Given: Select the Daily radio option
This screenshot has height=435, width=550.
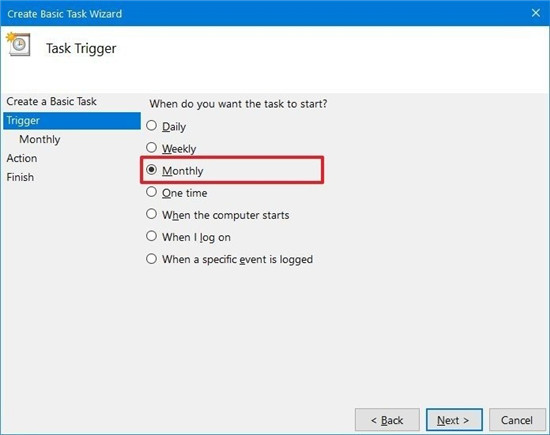Looking at the screenshot, I should tap(151, 125).
